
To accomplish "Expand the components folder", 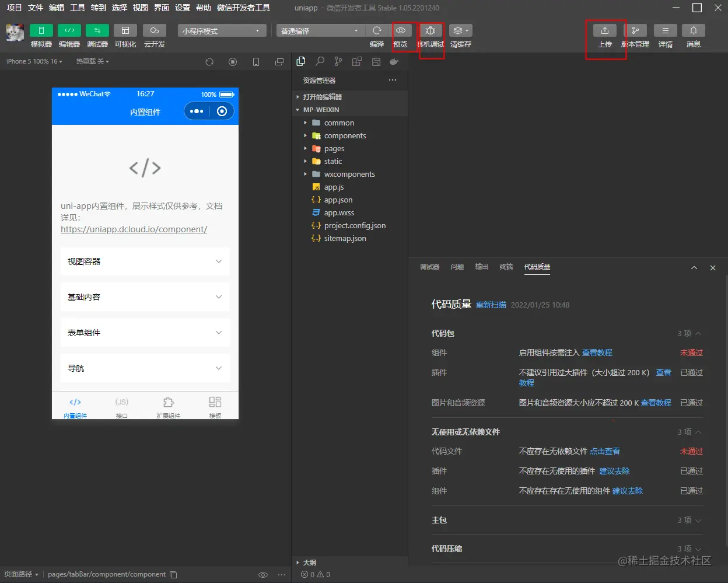I will (x=350, y=135).
